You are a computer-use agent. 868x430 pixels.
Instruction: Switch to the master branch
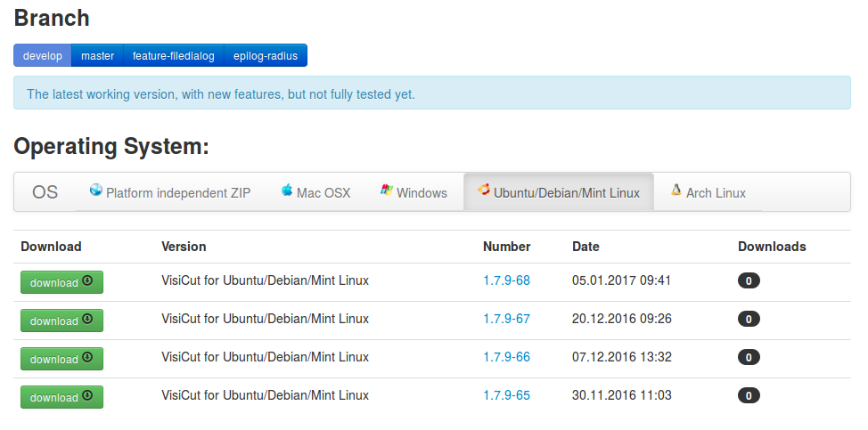pos(97,56)
